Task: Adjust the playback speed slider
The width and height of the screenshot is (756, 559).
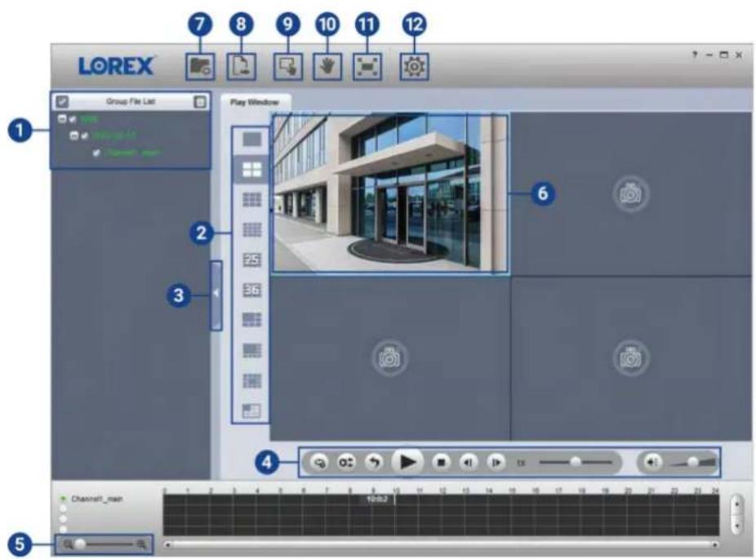Action: coord(576,462)
